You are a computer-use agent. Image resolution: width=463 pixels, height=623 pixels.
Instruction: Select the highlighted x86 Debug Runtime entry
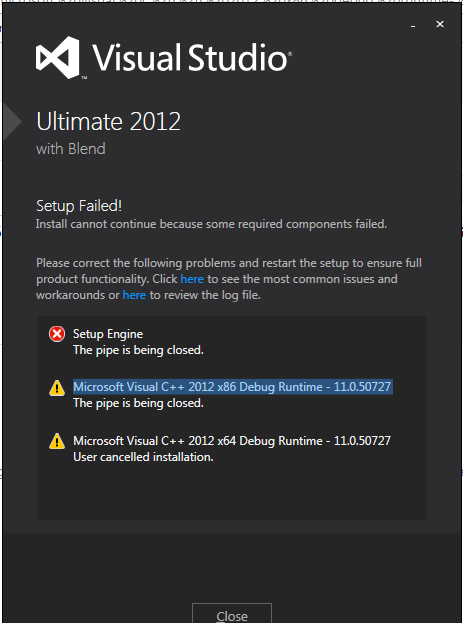pyautogui.click(x=233, y=387)
